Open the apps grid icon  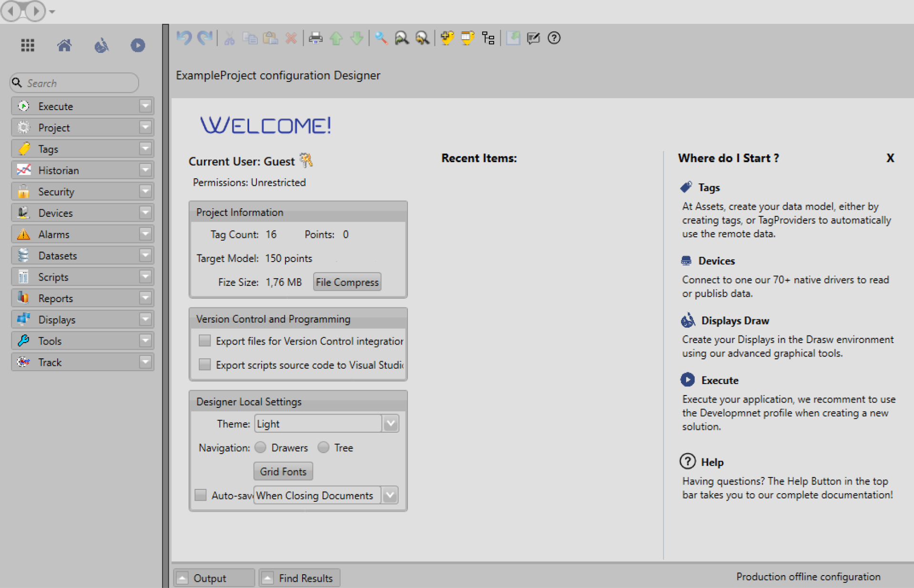pyautogui.click(x=28, y=46)
